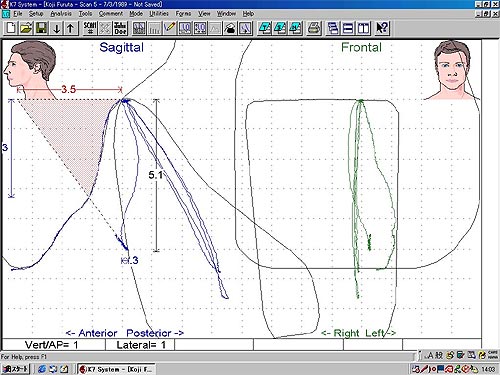Click the Vert/AP status bar field

coord(53,345)
